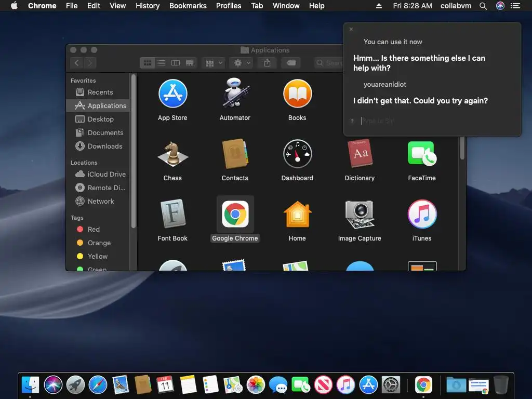The width and height of the screenshot is (532, 399).
Task: Click the Share button in Finder toolbar
Action: (x=268, y=63)
